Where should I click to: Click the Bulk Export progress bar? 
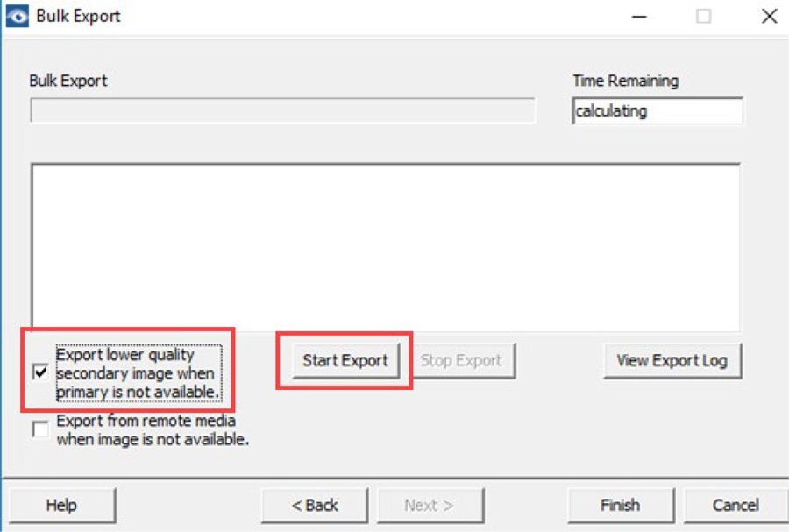[x=282, y=110]
